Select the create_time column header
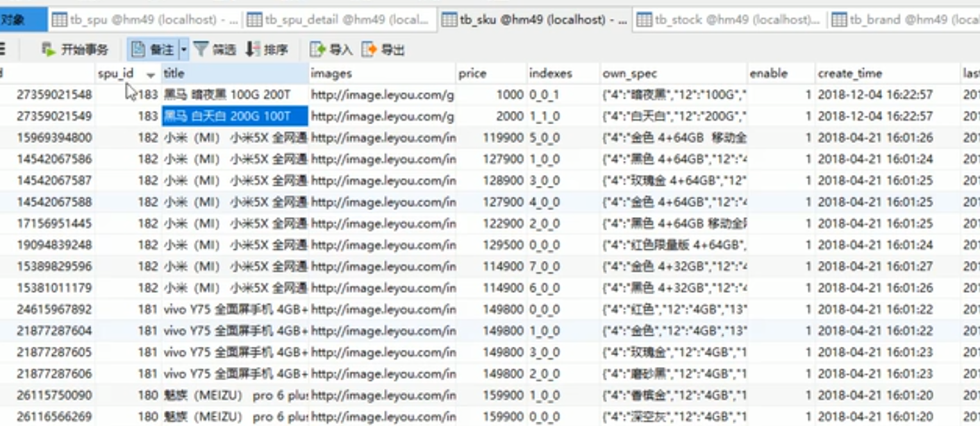The image size is (980, 426). coord(888,74)
